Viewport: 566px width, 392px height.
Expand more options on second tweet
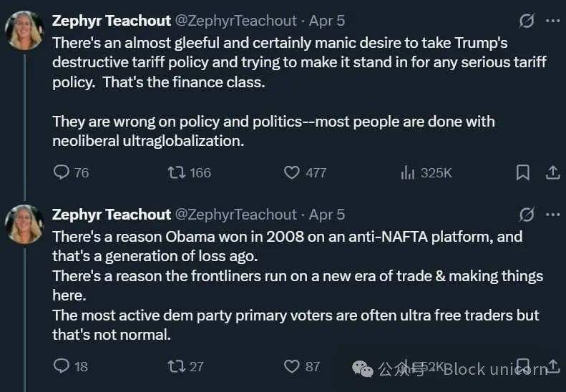point(552,215)
